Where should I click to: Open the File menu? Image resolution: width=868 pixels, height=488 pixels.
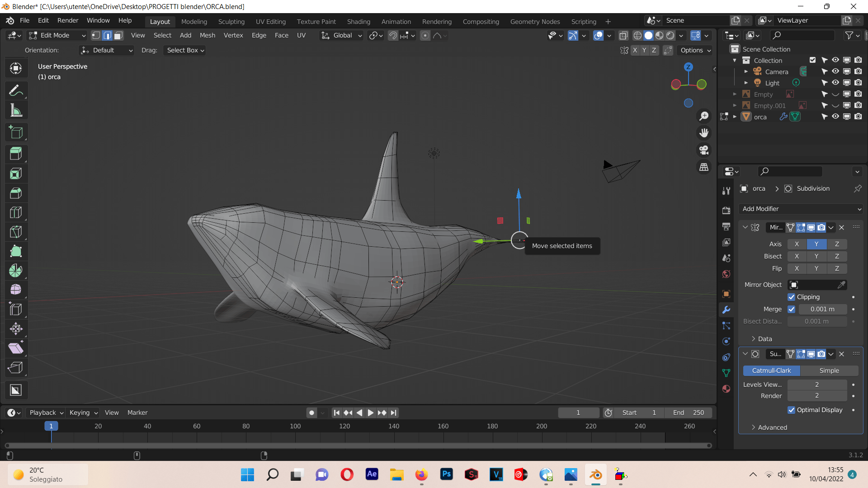[x=24, y=20]
